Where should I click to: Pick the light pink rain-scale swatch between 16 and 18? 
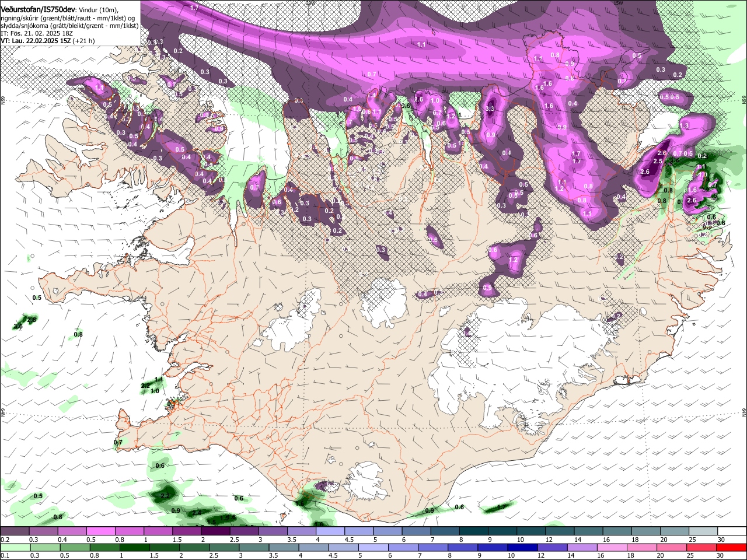click(613, 548)
